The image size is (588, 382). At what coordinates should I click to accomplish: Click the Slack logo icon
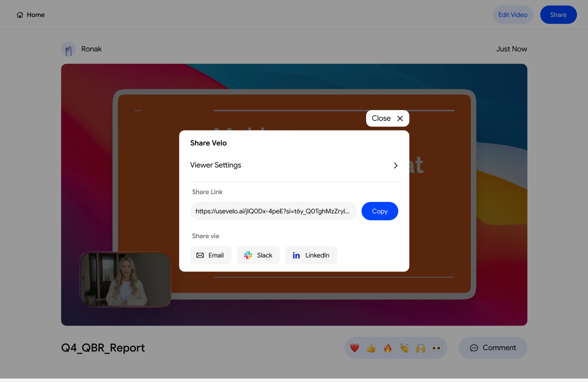coord(248,255)
